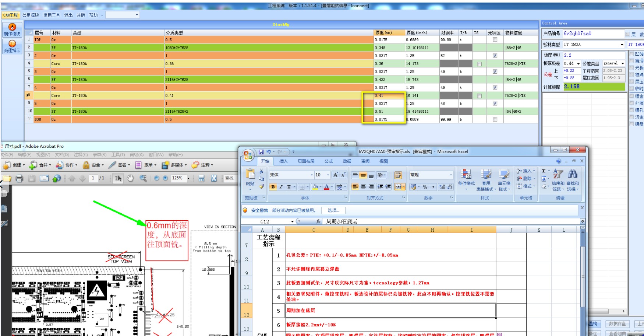Open Excel help question mark icon
Viewport: 644px width, 336px height.
coord(559,161)
